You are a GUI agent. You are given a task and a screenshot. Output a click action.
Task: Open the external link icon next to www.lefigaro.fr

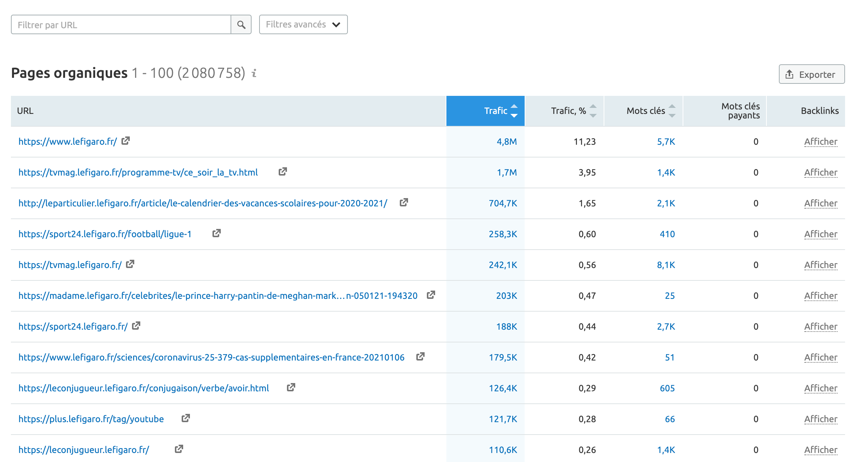pos(126,141)
